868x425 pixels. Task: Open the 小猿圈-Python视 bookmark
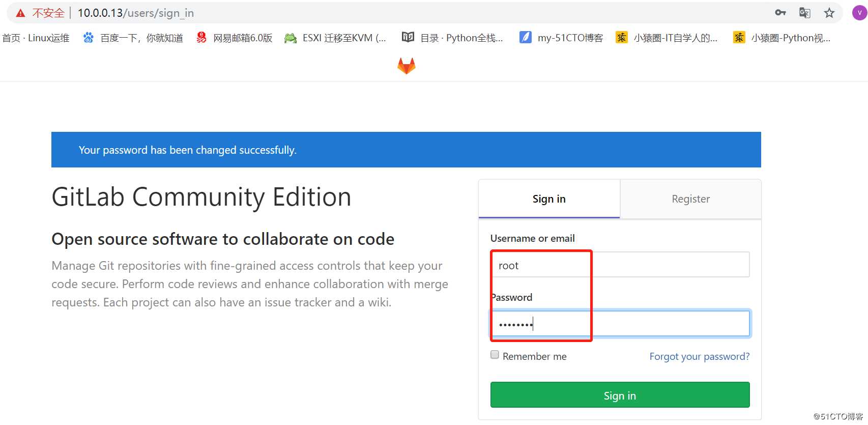click(x=782, y=38)
